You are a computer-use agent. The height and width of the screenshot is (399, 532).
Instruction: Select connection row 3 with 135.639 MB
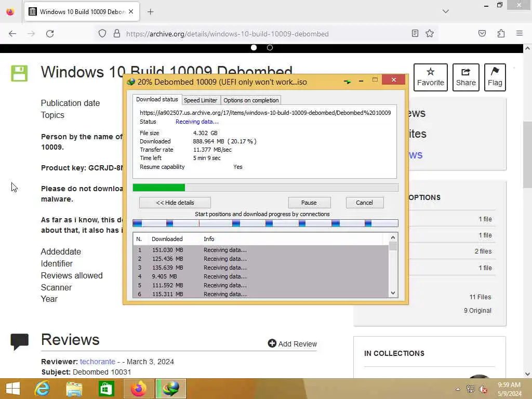[261, 268]
